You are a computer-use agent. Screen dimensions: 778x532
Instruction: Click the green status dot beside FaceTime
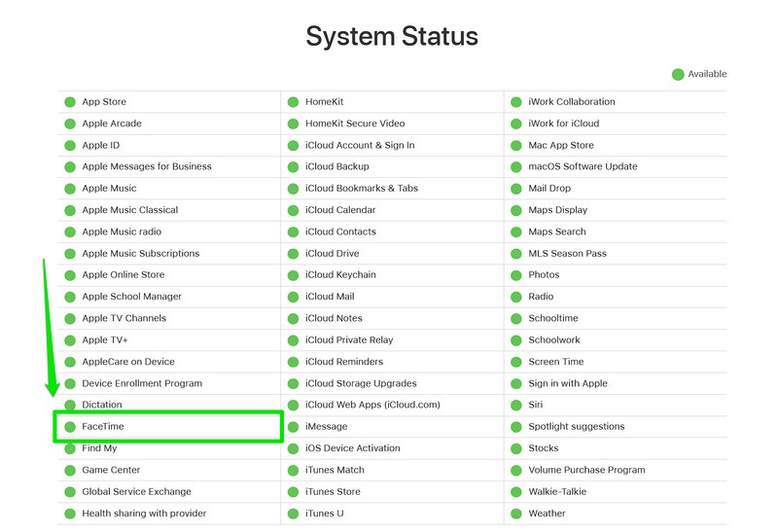tap(69, 427)
